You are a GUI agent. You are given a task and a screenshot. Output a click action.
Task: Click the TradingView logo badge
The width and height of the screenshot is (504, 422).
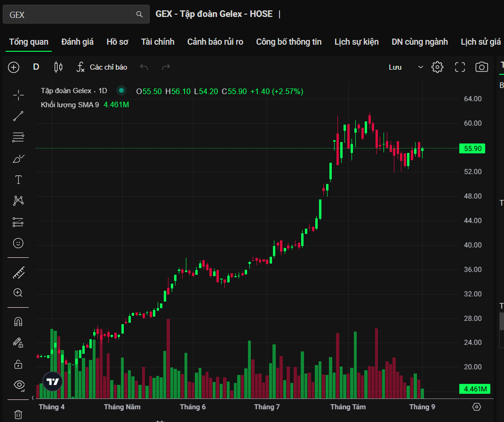coord(52,382)
